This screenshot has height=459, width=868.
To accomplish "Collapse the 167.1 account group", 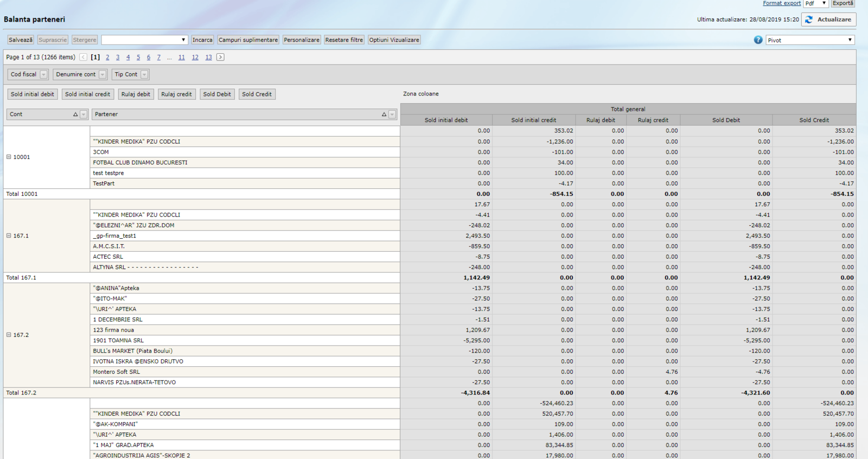I will click(x=9, y=236).
